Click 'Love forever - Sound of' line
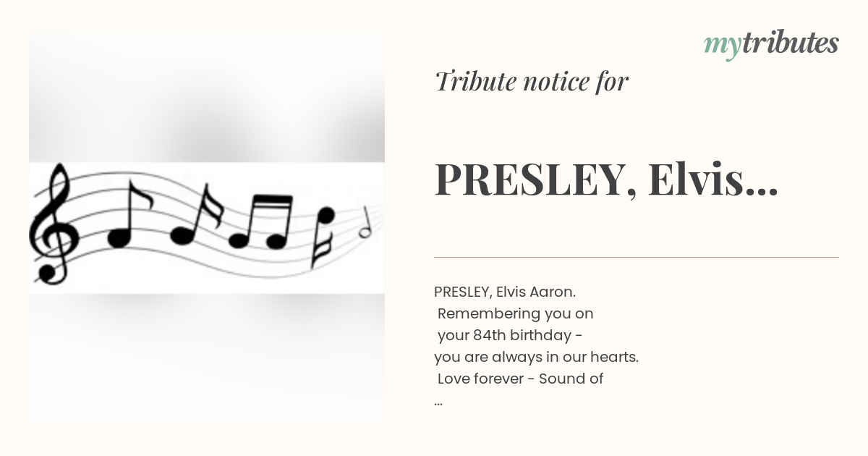This screenshot has width=868, height=456. coord(520,379)
